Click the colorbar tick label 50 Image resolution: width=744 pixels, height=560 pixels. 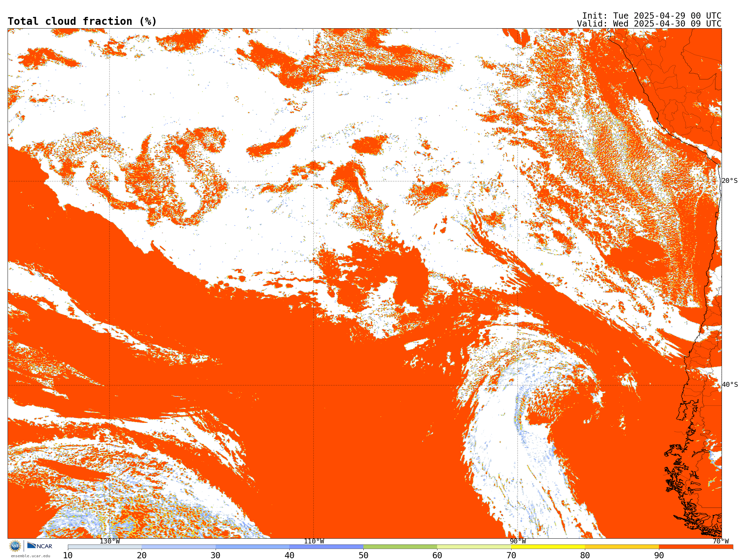pos(363,556)
